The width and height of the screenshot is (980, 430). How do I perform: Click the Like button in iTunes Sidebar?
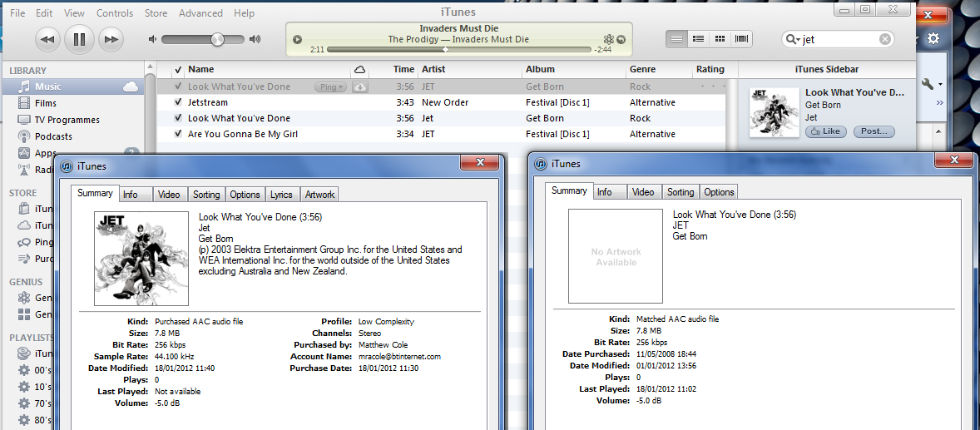point(826,131)
